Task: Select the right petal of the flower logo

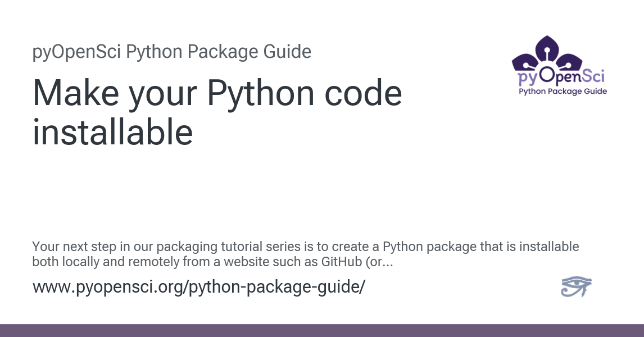Action: [x=569, y=62]
